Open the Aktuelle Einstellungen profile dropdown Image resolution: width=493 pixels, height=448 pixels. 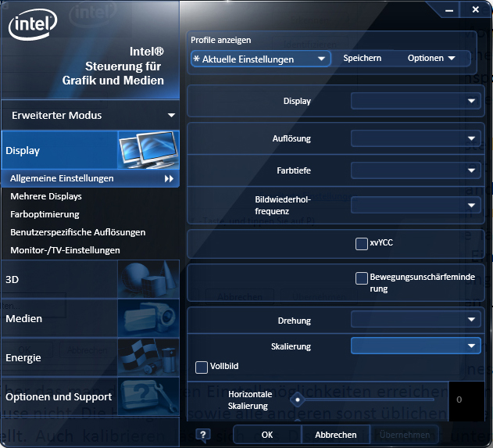(261, 59)
